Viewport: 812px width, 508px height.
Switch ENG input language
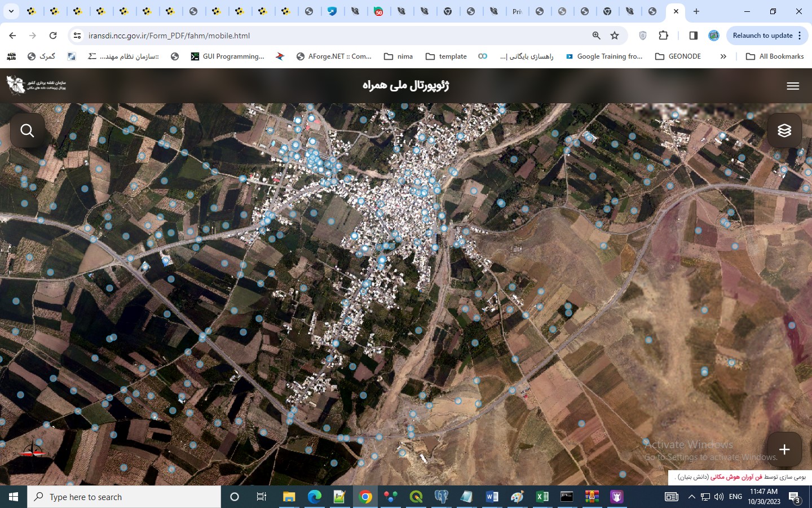[735, 497]
